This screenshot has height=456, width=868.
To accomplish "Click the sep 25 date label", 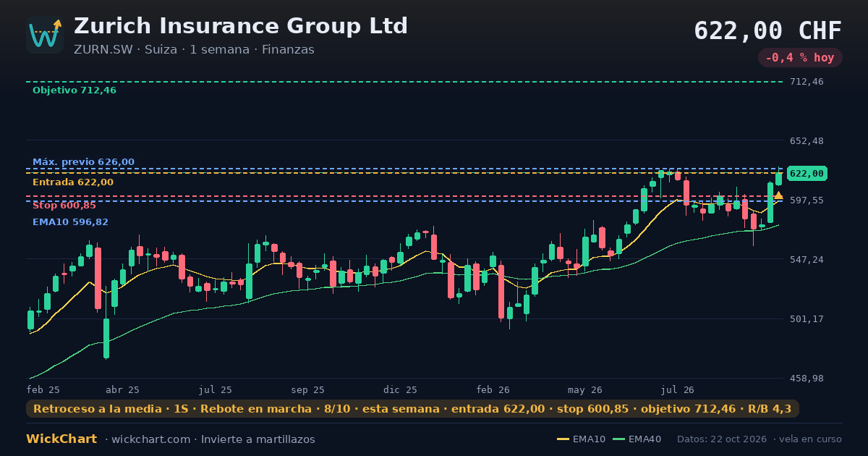I will [308, 389].
